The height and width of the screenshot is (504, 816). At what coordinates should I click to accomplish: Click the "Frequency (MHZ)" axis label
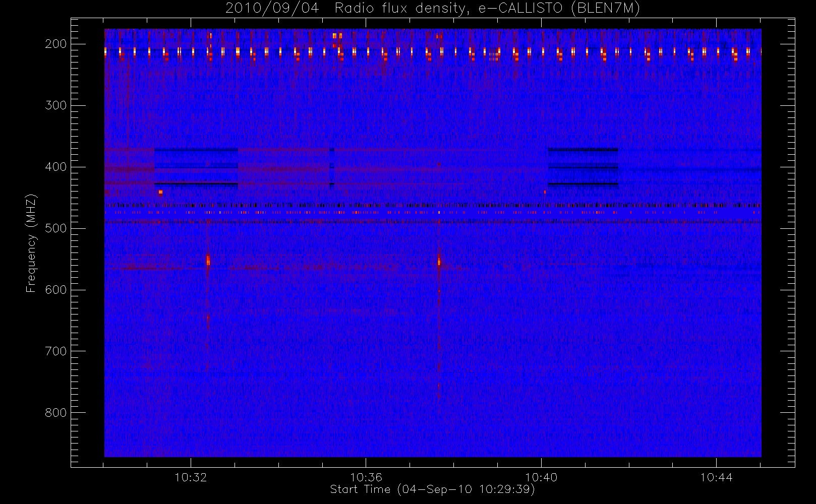31,243
